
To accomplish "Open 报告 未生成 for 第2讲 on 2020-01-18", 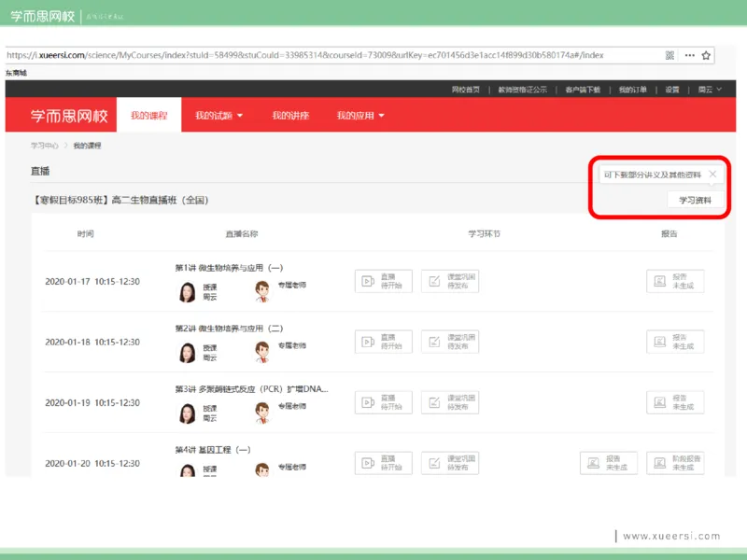I will point(675,342).
